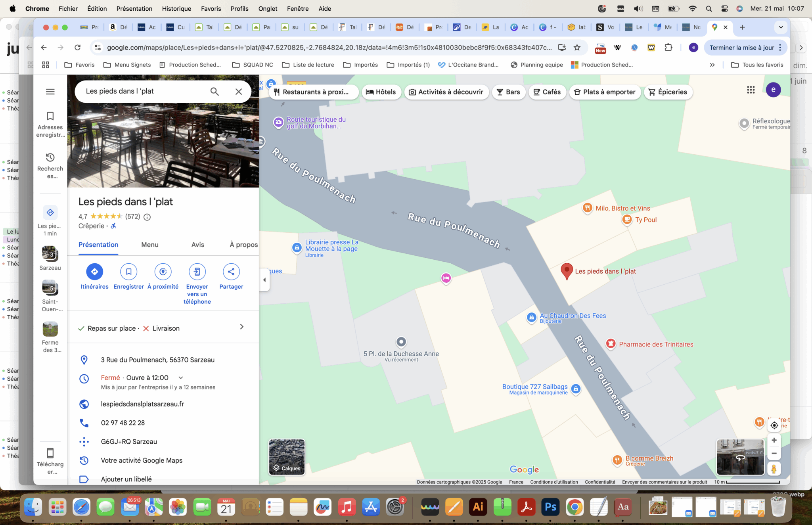Screen dimensions: 812x525
Task: Collapse the side panel arrow
Action: pyautogui.click(x=264, y=280)
